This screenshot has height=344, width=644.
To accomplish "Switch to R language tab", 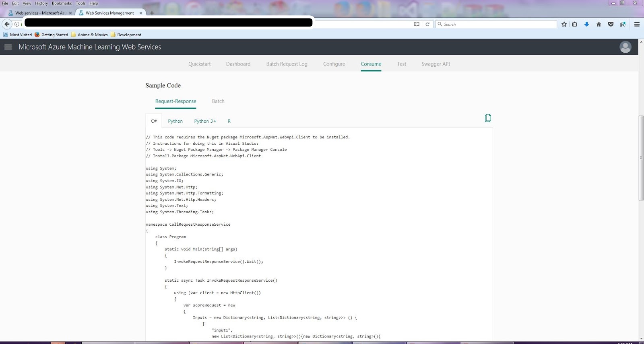I will pyautogui.click(x=229, y=121).
